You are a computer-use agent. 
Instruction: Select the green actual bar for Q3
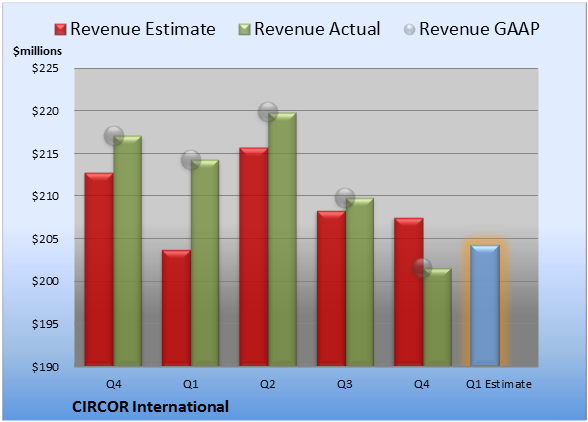click(360, 282)
